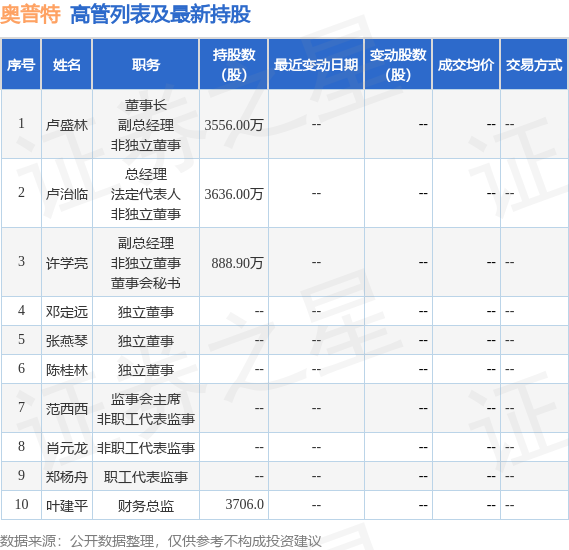Click the name 卢治临 in row 2
The height and width of the screenshot is (550, 569).
coord(67,194)
